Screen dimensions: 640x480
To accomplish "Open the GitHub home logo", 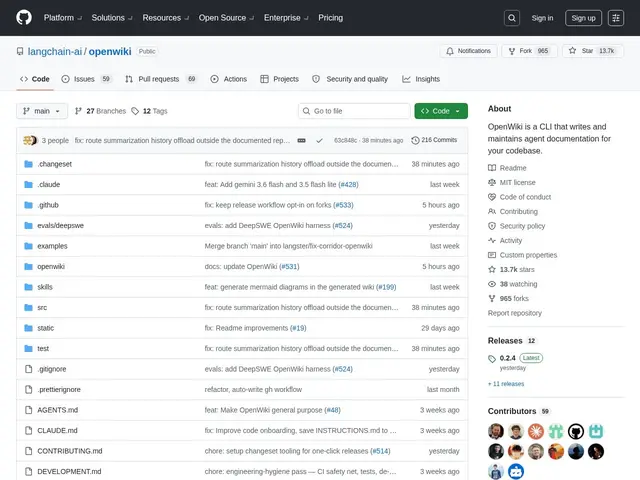I will pos(24,18).
